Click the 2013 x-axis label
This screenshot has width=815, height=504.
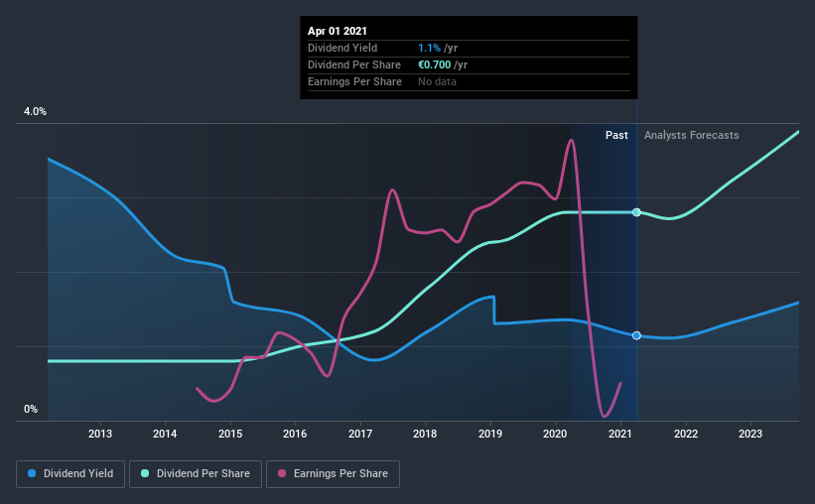pos(100,434)
